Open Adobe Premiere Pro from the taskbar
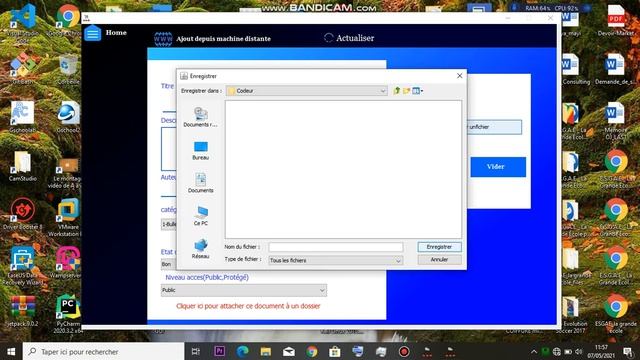Screen dimensions: 640x360 219,351
